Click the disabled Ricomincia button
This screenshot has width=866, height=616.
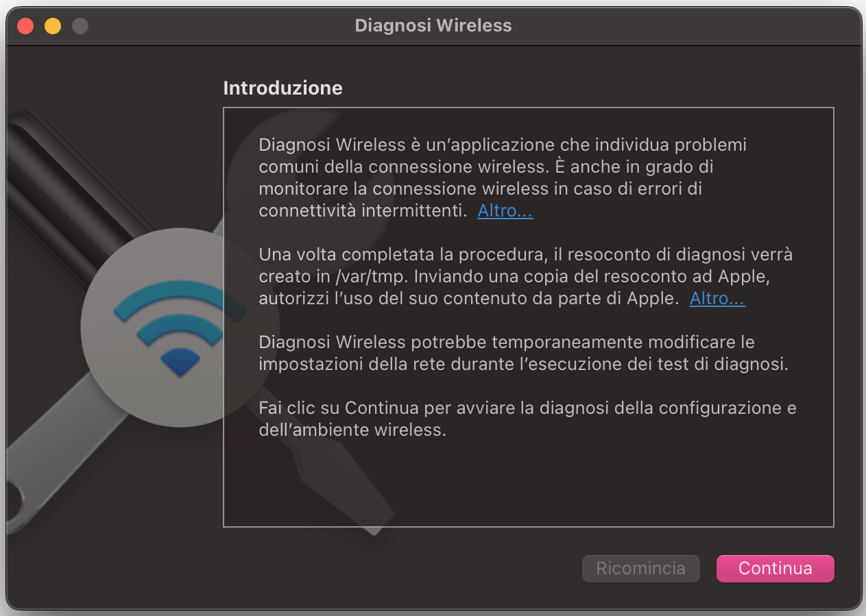click(x=640, y=568)
